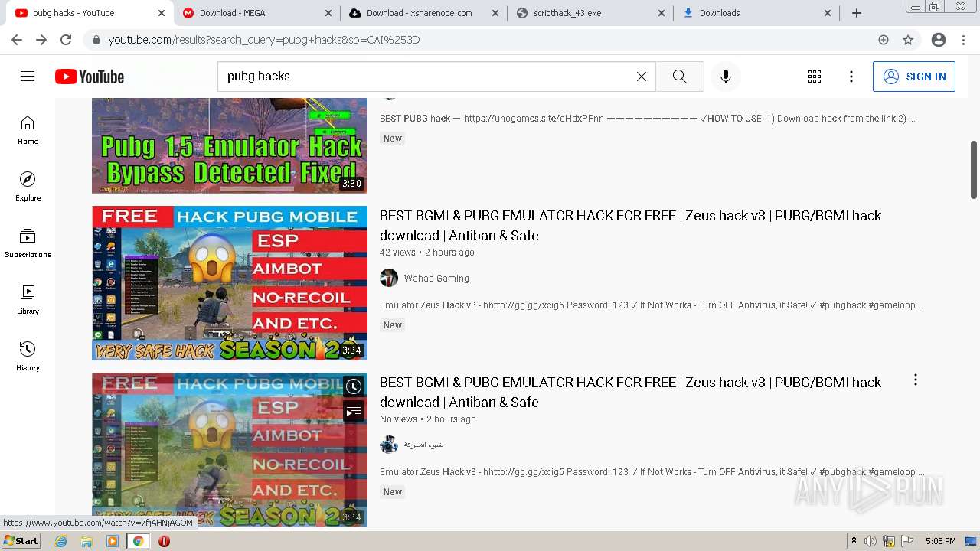Open the file explorer taskbar icon
The height and width of the screenshot is (551, 980).
tap(87, 541)
